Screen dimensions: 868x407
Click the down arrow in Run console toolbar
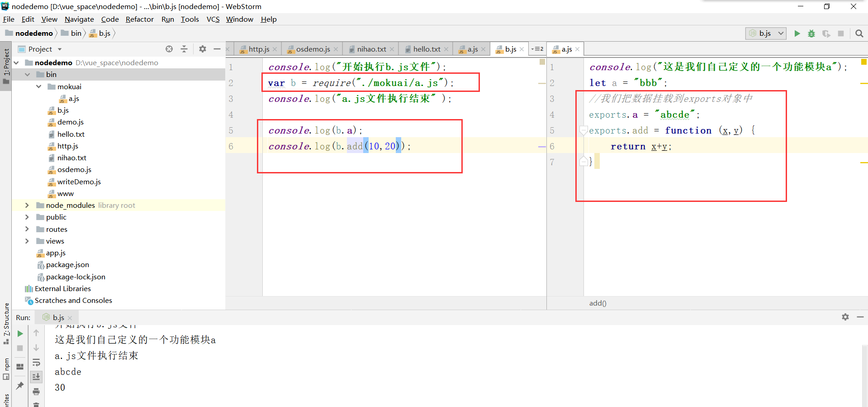[36, 348]
